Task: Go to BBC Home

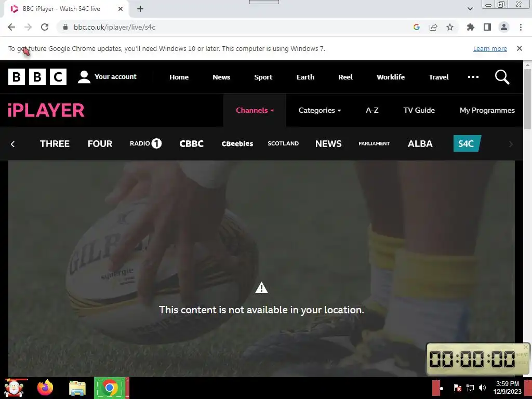Action: pyautogui.click(x=179, y=77)
